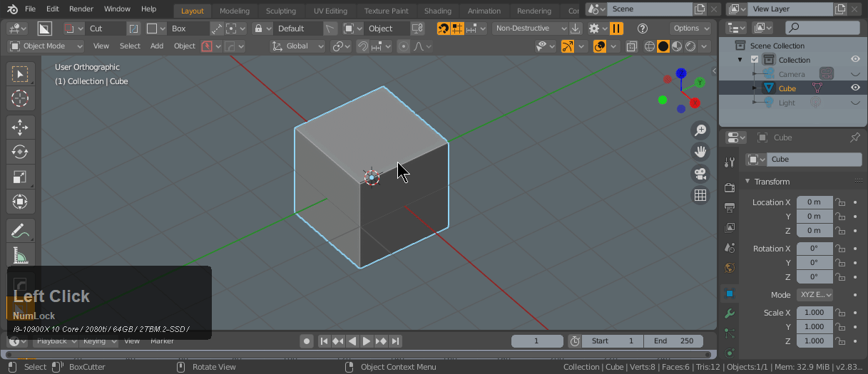Toggle the Collection visibility eye
868x374 pixels.
(855, 60)
